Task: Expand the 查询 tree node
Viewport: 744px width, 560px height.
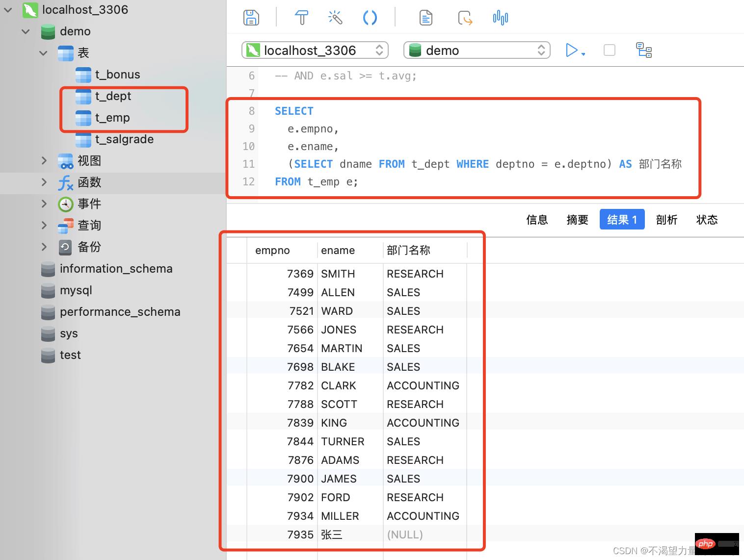Action: pos(44,225)
